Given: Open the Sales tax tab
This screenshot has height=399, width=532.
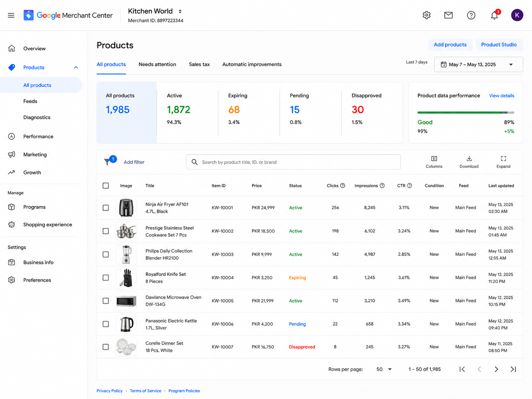Looking at the screenshot, I should click(199, 64).
